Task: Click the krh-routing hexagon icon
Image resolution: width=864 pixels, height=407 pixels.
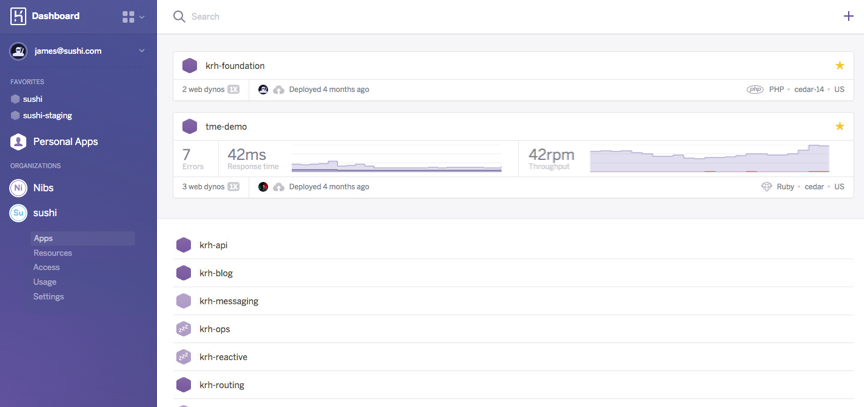Action: pyautogui.click(x=183, y=385)
